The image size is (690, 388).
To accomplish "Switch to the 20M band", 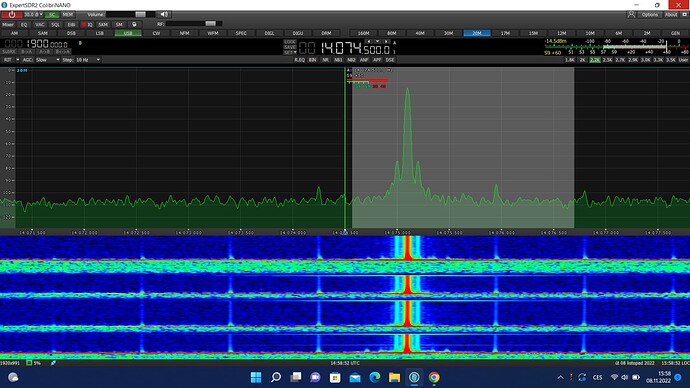I will click(x=477, y=33).
